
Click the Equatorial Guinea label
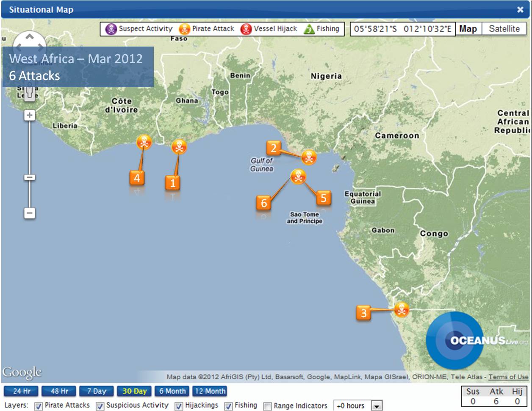tap(363, 198)
